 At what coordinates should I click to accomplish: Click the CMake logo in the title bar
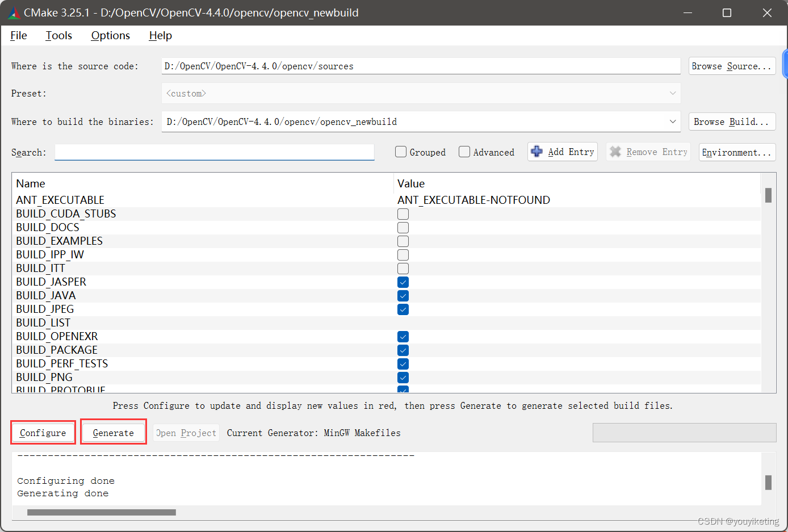coord(13,12)
